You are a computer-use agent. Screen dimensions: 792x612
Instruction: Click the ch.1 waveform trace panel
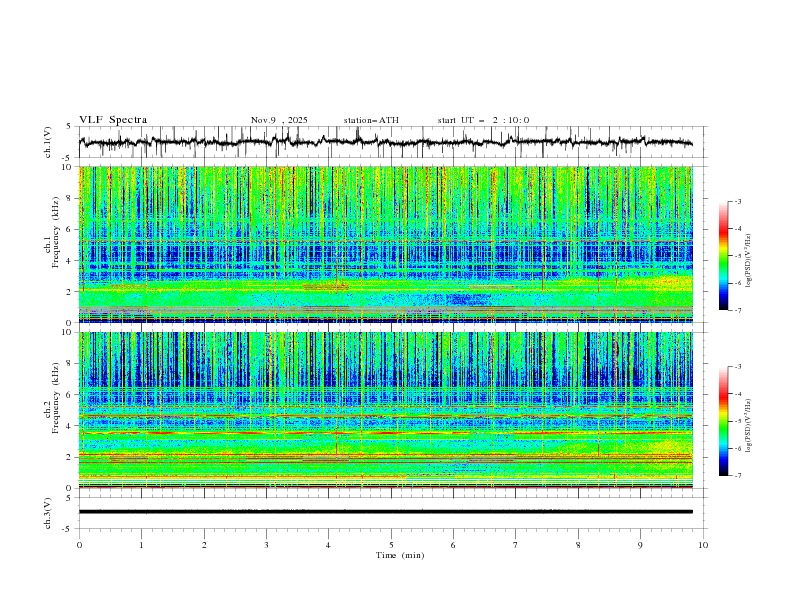pyautogui.click(x=392, y=142)
